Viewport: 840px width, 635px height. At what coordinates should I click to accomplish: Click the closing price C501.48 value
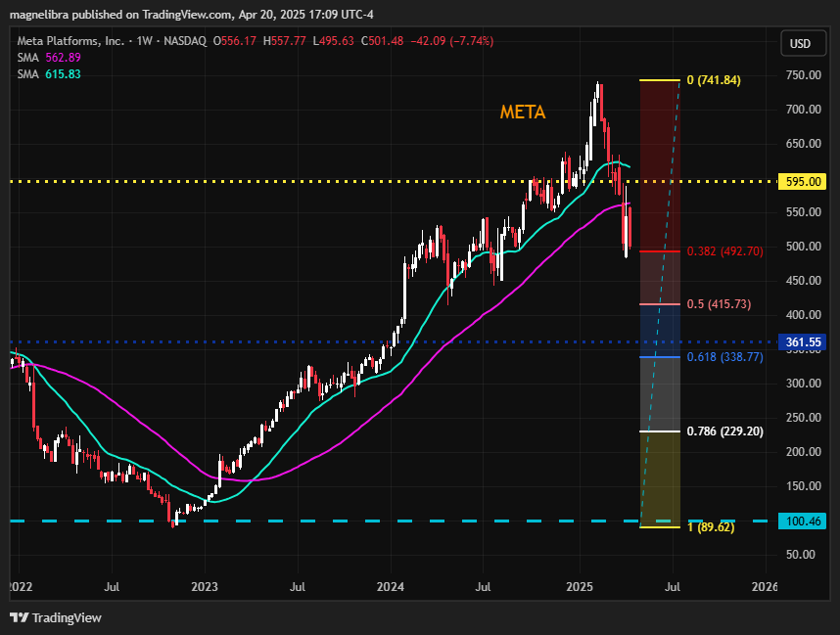pyautogui.click(x=382, y=41)
